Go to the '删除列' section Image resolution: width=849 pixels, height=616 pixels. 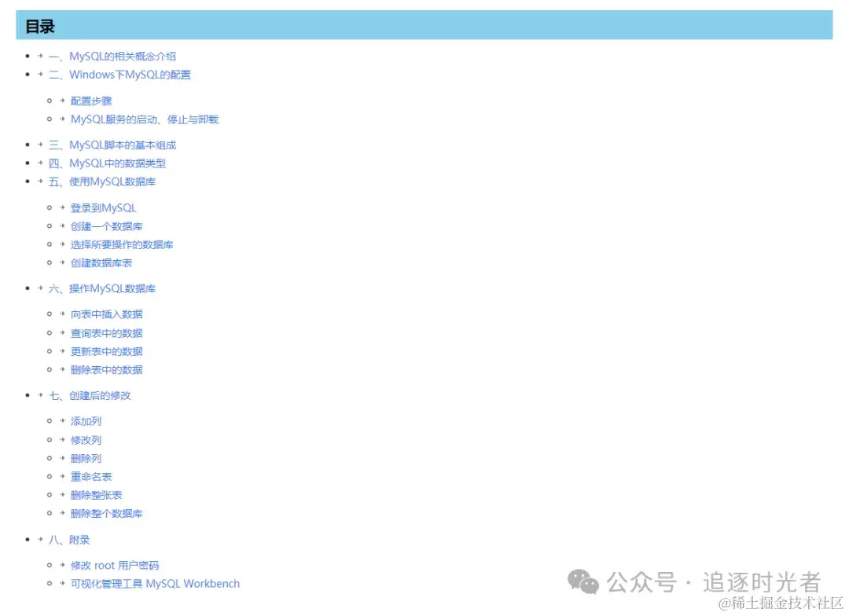[x=86, y=459]
